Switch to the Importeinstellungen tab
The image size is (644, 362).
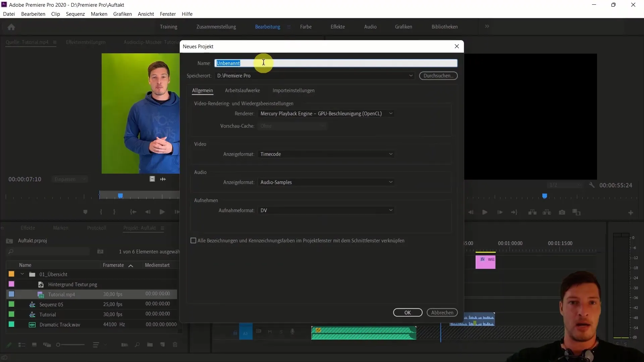(293, 90)
